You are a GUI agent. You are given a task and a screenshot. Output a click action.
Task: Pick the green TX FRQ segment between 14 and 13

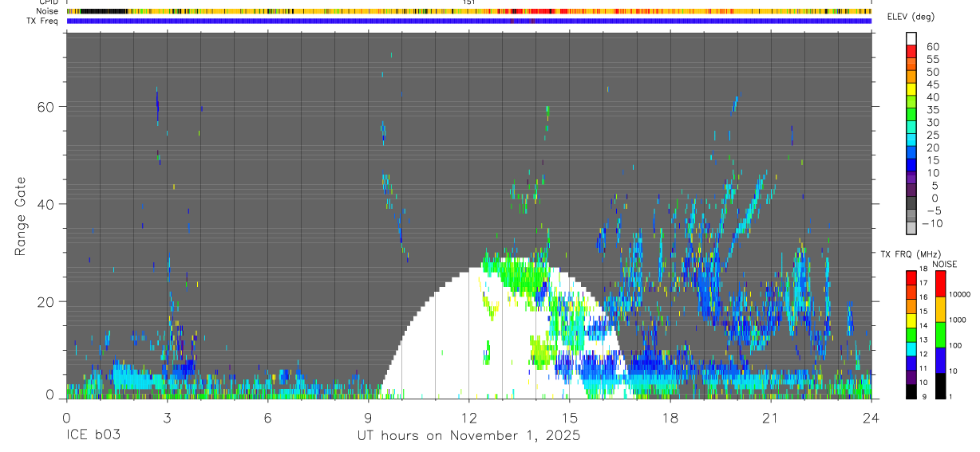coord(911,335)
